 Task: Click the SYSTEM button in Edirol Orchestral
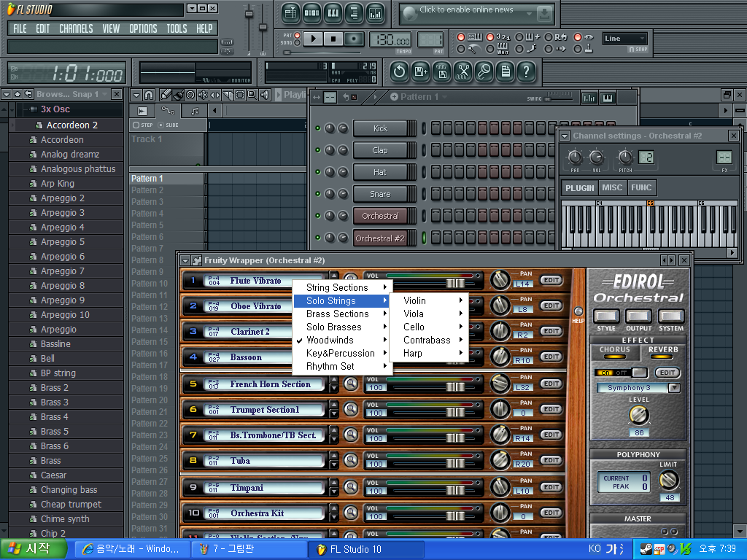pos(671,316)
